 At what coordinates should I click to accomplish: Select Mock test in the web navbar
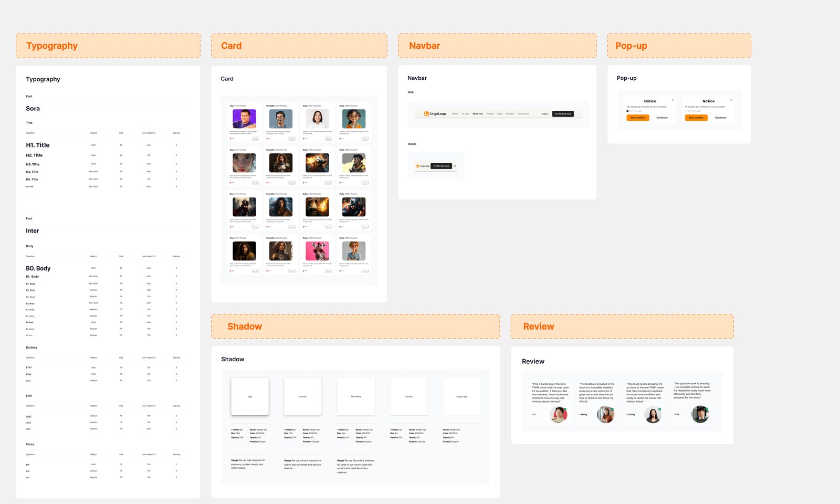478,113
